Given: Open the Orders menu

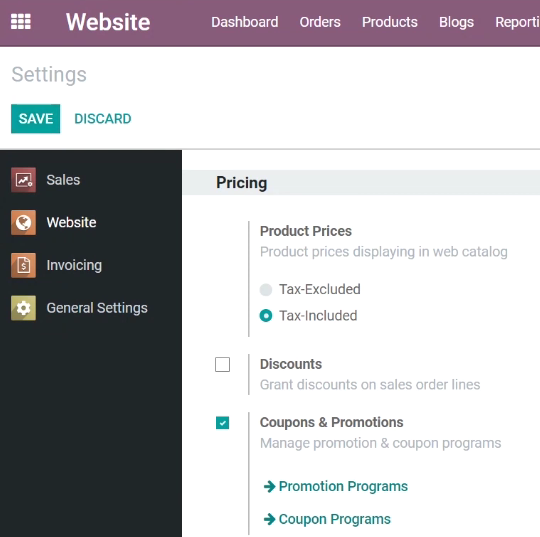Looking at the screenshot, I should click(x=320, y=22).
